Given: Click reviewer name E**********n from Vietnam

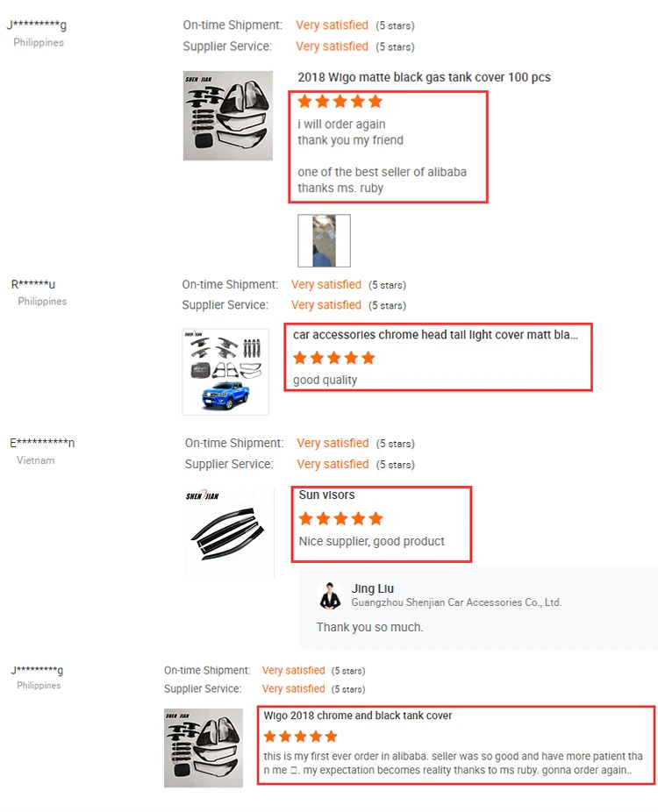Looking at the screenshot, I should [42, 443].
